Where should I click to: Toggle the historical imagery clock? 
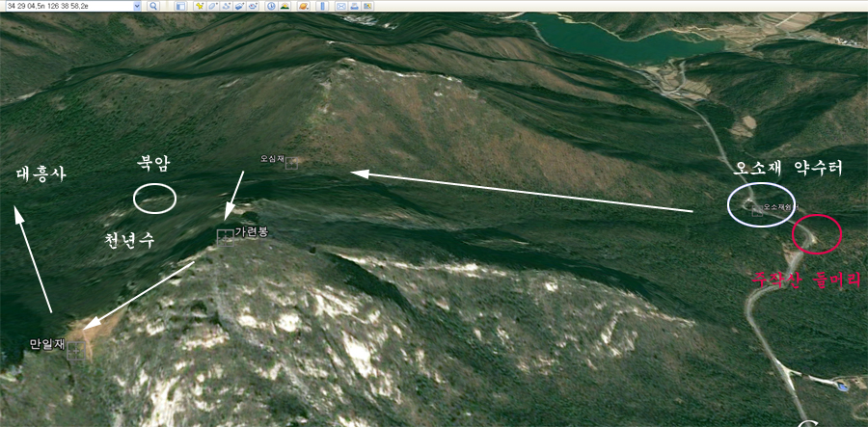[271, 6]
